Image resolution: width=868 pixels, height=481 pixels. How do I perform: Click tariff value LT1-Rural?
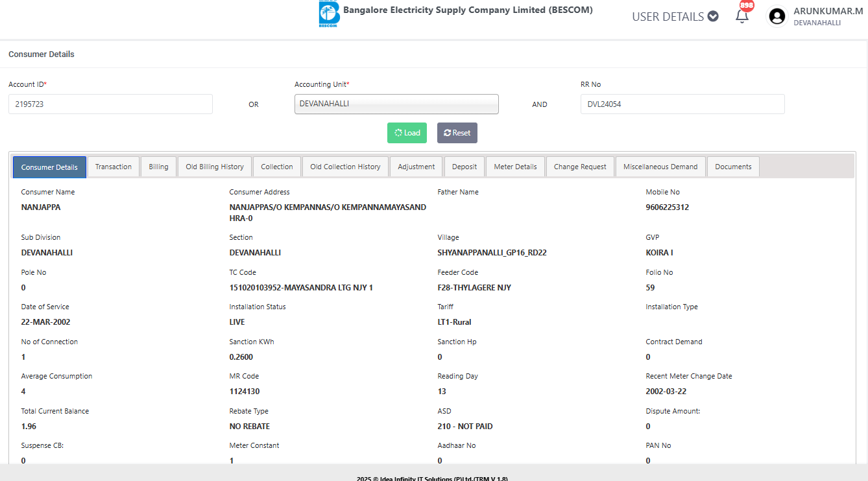click(454, 322)
